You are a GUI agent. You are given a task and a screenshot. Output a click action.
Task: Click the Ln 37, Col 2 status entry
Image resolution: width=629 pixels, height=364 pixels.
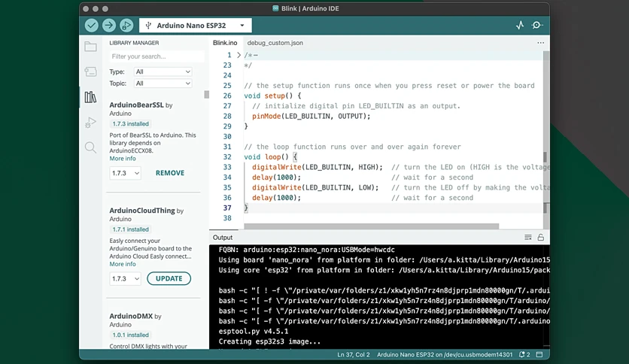pos(354,355)
